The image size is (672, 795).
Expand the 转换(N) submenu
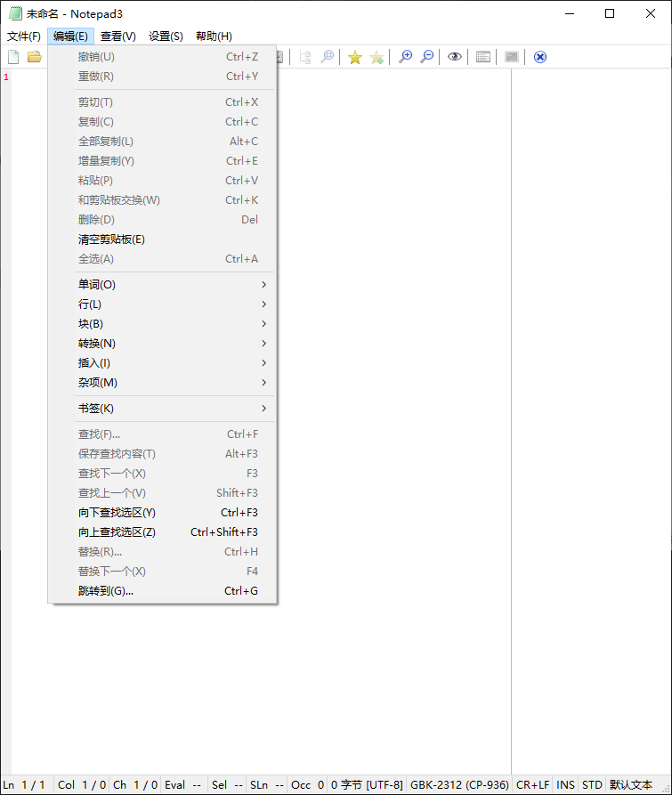pos(162,344)
